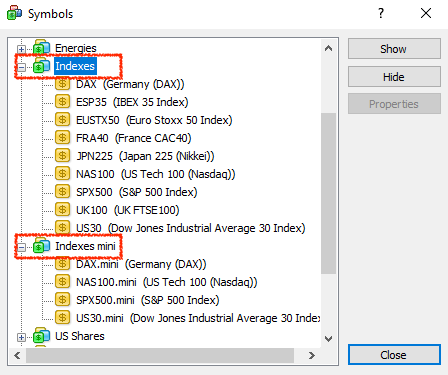Select the Energies tree label
Viewport: 448px width, 375px height.
pos(76,48)
